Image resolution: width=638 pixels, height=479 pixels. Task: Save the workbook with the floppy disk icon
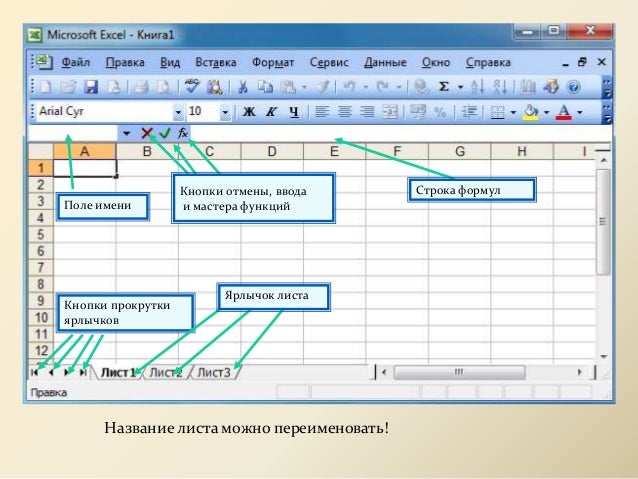[x=91, y=87]
